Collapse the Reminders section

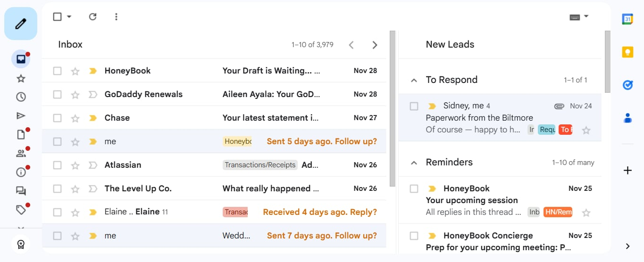pyautogui.click(x=414, y=163)
